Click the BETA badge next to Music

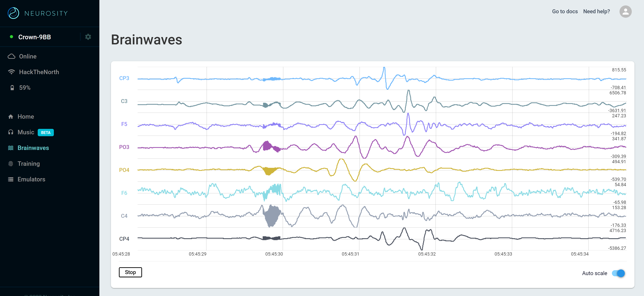(46, 133)
